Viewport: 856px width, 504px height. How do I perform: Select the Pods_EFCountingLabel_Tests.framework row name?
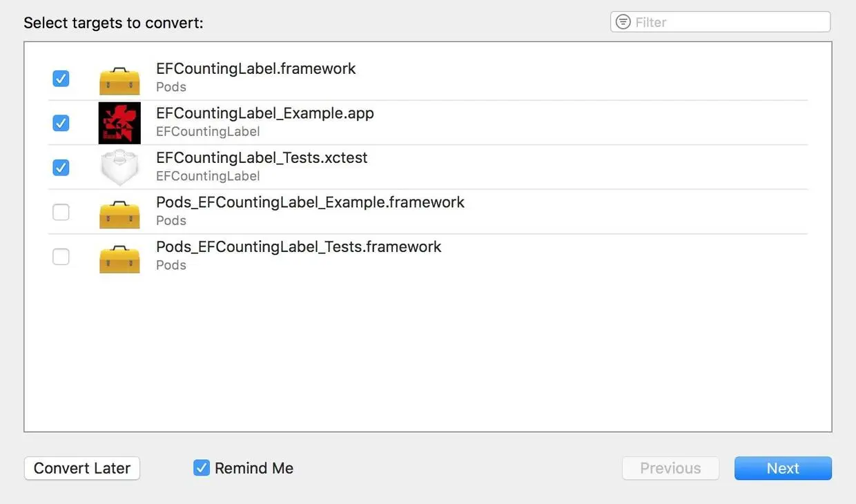(x=299, y=247)
